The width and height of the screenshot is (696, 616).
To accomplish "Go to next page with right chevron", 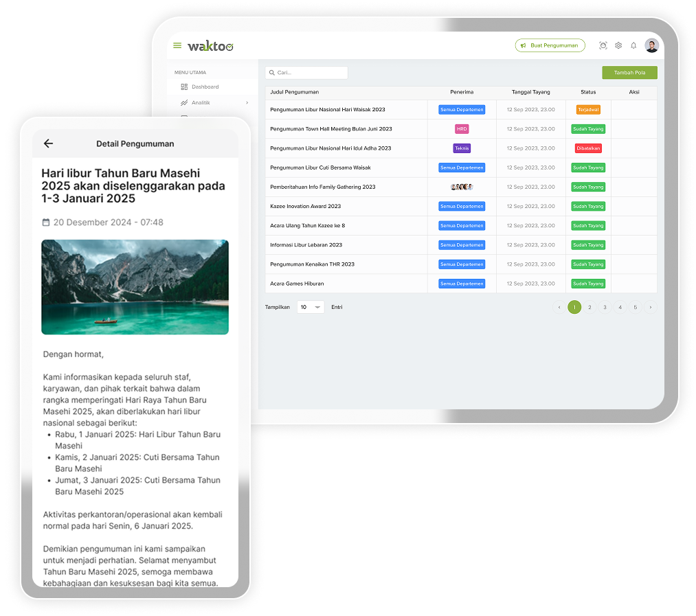I will [x=650, y=308].
